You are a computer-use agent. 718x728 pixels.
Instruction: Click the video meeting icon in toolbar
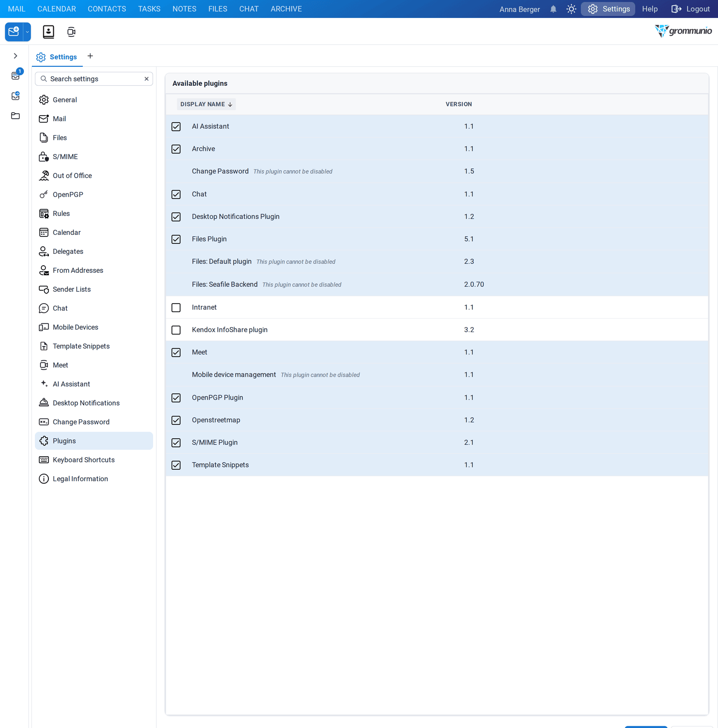tap(71, 32)
